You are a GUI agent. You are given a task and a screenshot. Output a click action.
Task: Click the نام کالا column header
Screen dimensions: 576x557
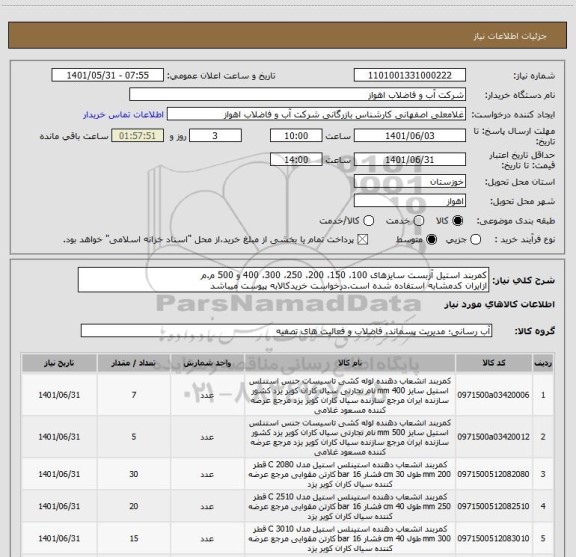pyautogui.click(x=350, y=363)
